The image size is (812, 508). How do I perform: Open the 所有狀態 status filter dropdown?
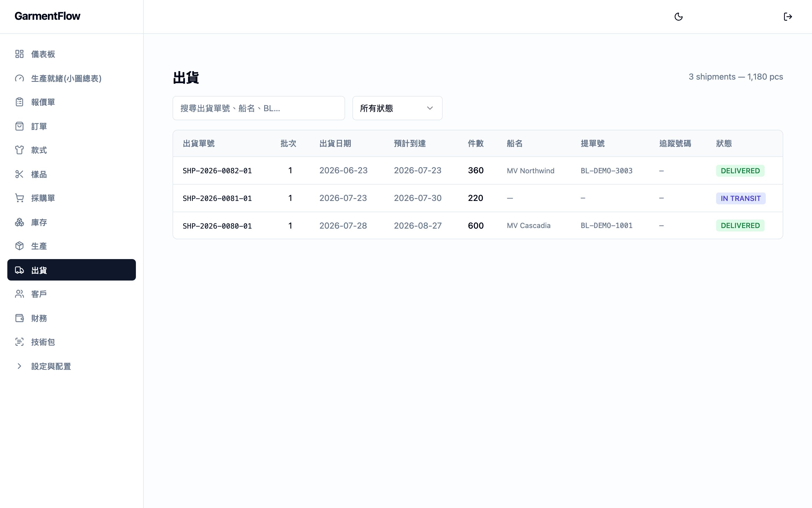tap(397, 108)
